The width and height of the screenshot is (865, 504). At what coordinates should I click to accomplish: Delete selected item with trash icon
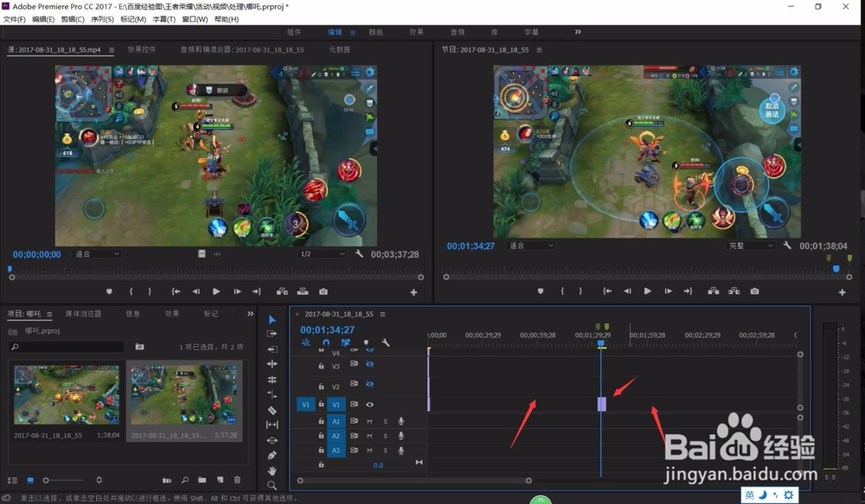(x=237, y=480)
